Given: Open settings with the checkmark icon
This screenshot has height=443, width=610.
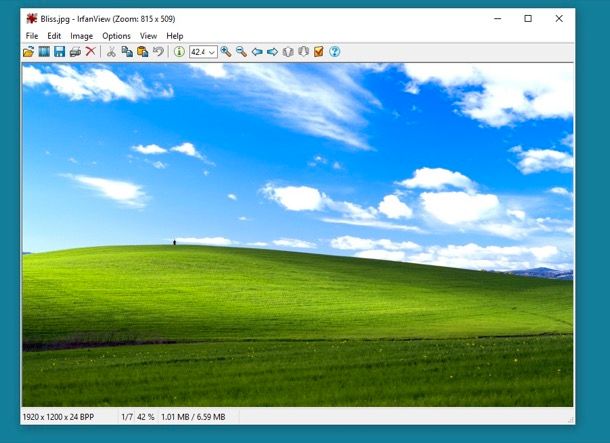Looking at the screenshot, I should pos(319,52).
